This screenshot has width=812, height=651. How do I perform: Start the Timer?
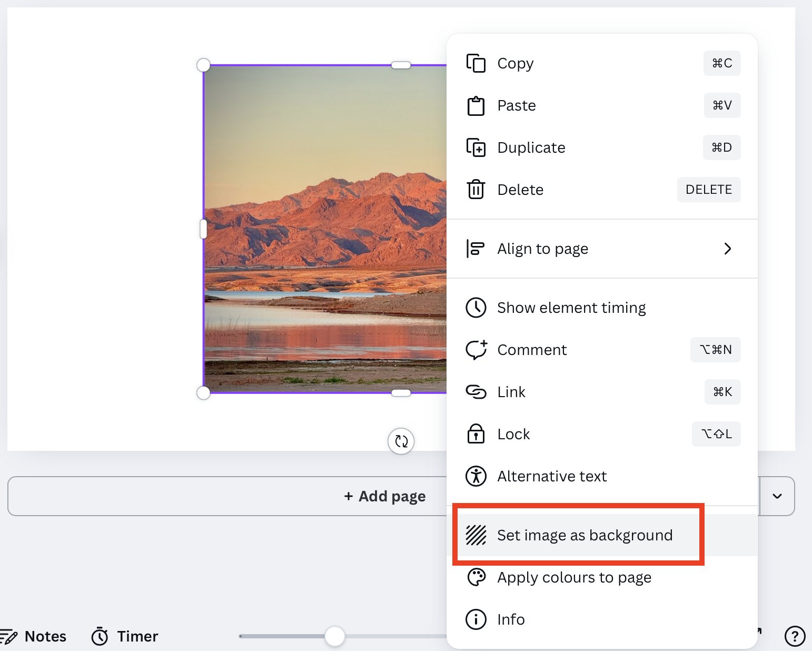pos(125,636)
